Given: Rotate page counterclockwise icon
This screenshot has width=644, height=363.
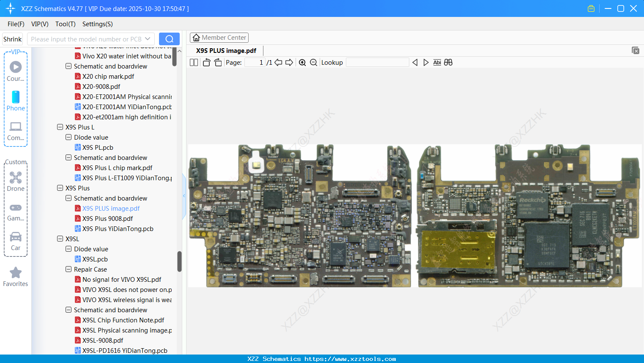Looking at the screenshot, I should [x=206, y=63].
